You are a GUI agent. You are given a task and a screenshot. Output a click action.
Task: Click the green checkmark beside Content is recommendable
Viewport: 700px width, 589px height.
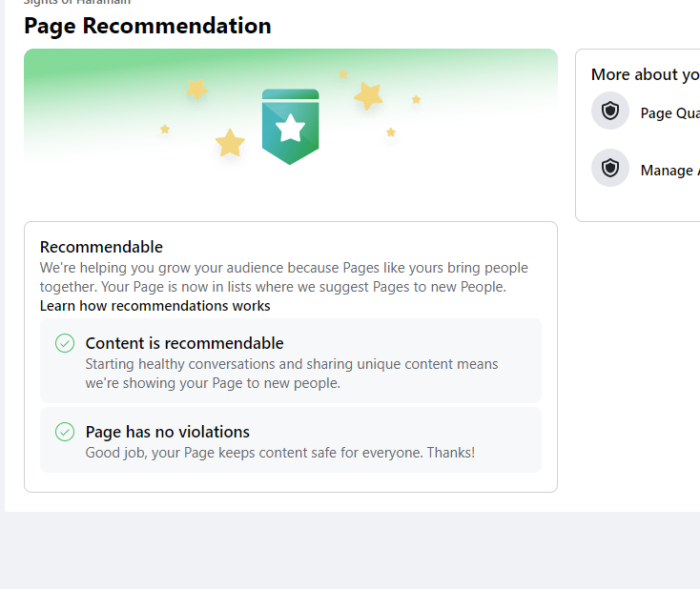pos(65,343)
